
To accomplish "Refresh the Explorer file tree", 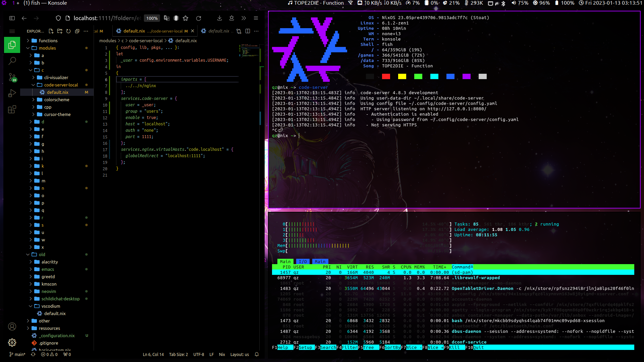I will (68, 31).
